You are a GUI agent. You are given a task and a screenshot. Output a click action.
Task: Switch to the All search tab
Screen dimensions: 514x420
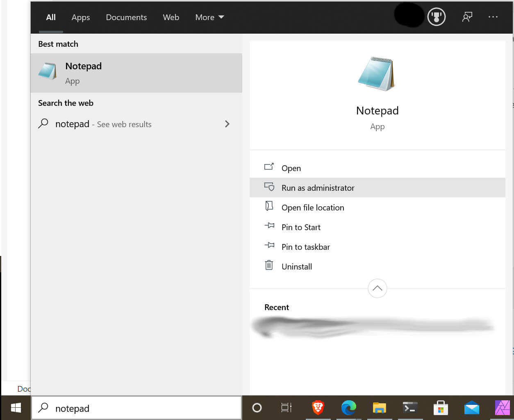(51, 17)
